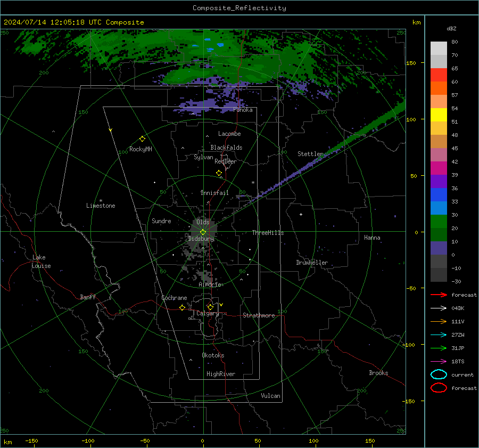Click the red forecast arrow in legend

coord(439,295)
